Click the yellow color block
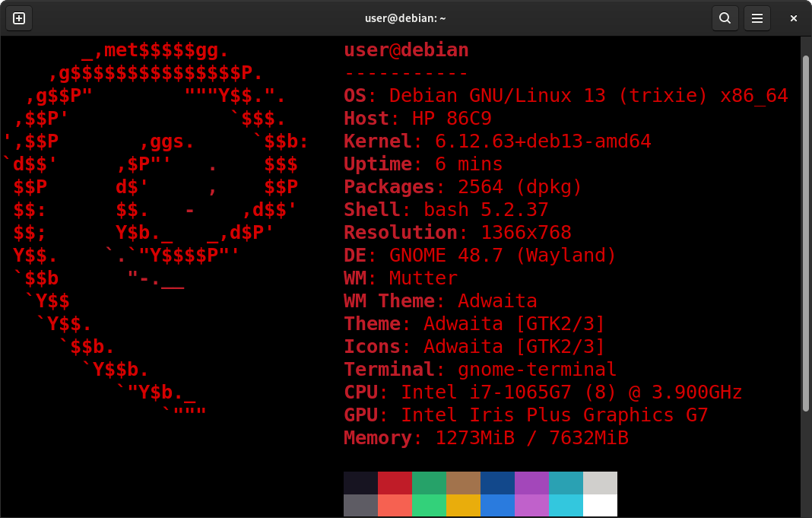The height and width of the screenshot is (518, 812). coord(463,505)
